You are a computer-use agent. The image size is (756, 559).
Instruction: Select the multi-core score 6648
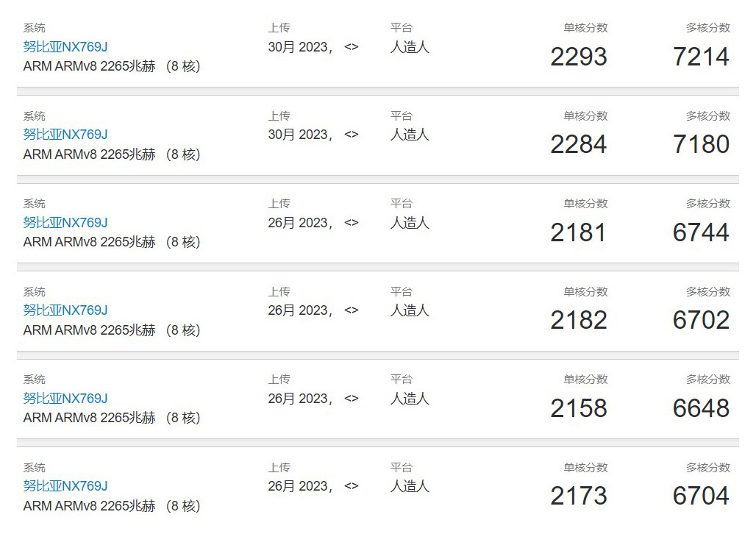[x=701, y=408]
